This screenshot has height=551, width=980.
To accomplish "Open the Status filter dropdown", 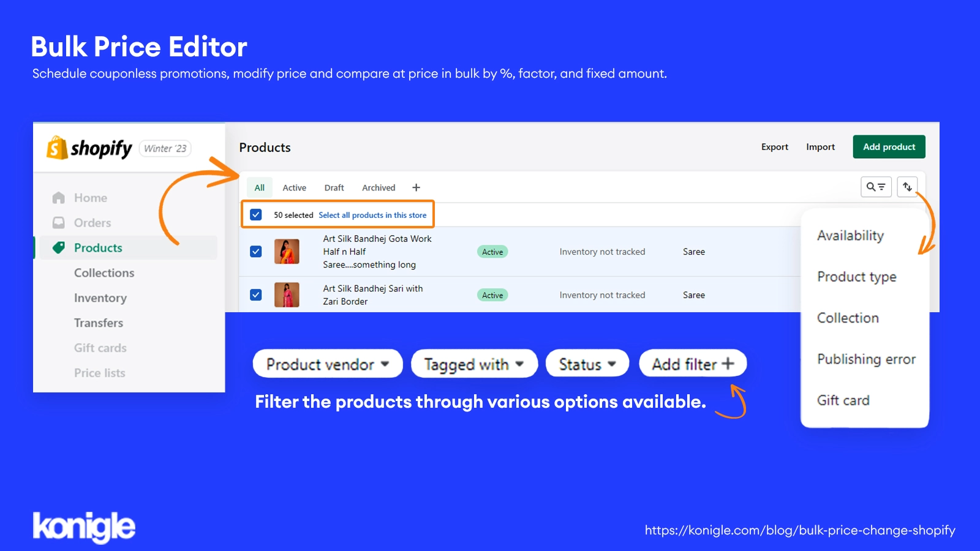I will (x=587, y=364).
